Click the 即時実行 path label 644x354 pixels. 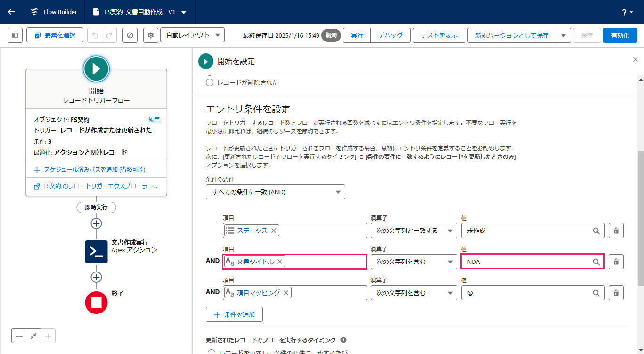pos(96,207)
